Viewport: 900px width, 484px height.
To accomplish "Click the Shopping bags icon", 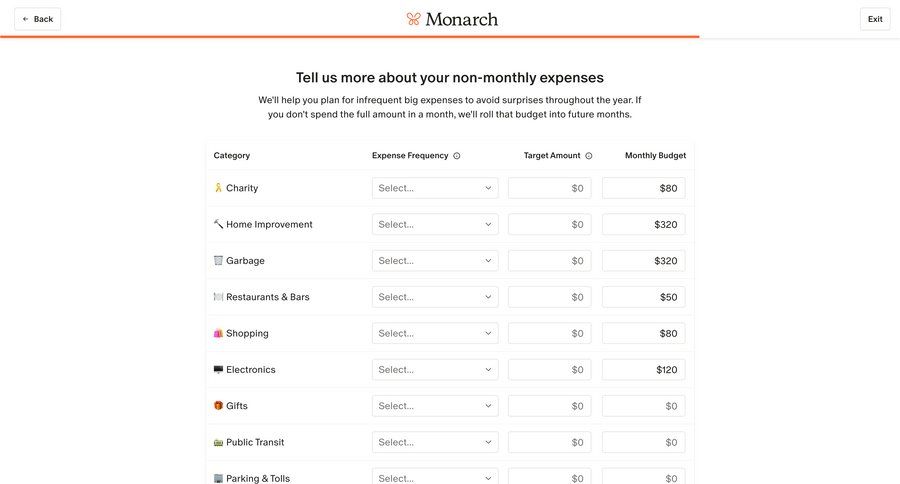I will (218, 333).
